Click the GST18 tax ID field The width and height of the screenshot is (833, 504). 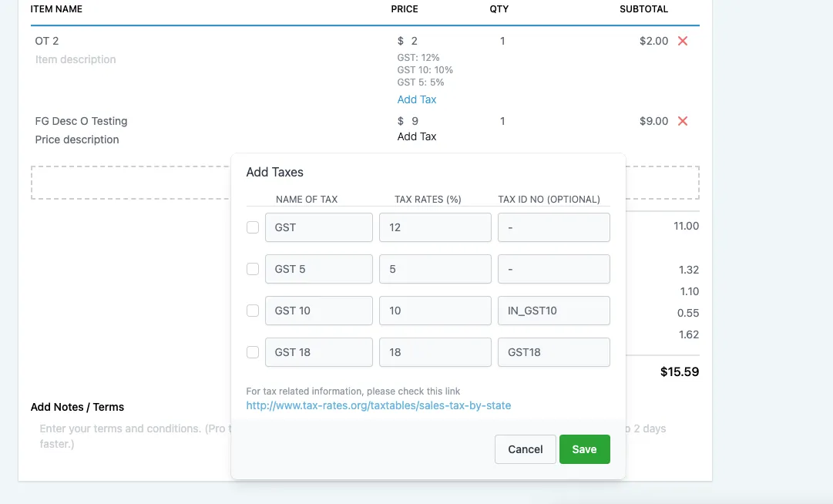pyautogui.click(x=553, y=352)
